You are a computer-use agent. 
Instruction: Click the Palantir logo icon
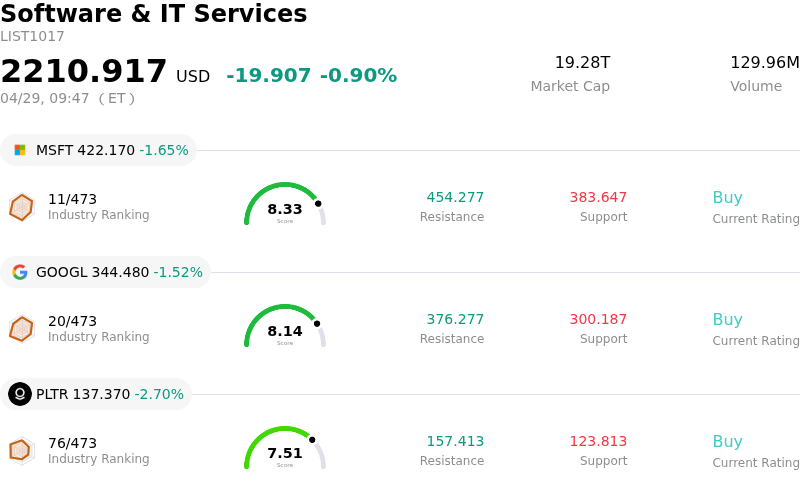pyautogui.click(x=20, y=394)
